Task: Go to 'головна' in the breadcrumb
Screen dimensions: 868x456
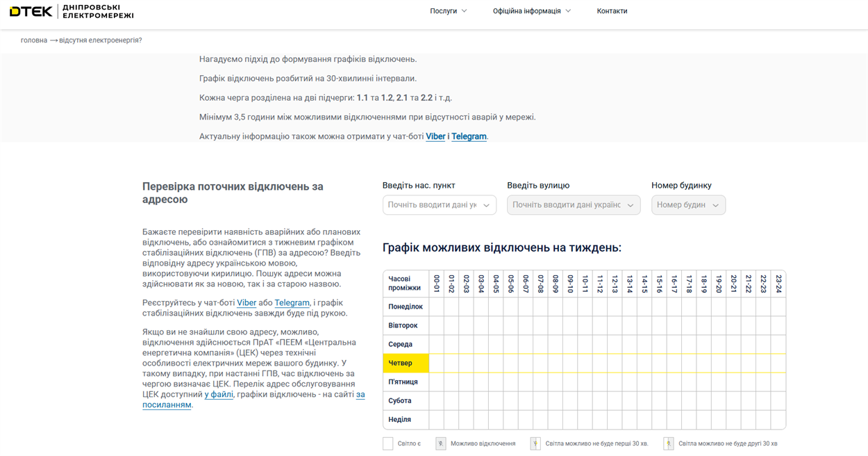Action: click(33, 40)
